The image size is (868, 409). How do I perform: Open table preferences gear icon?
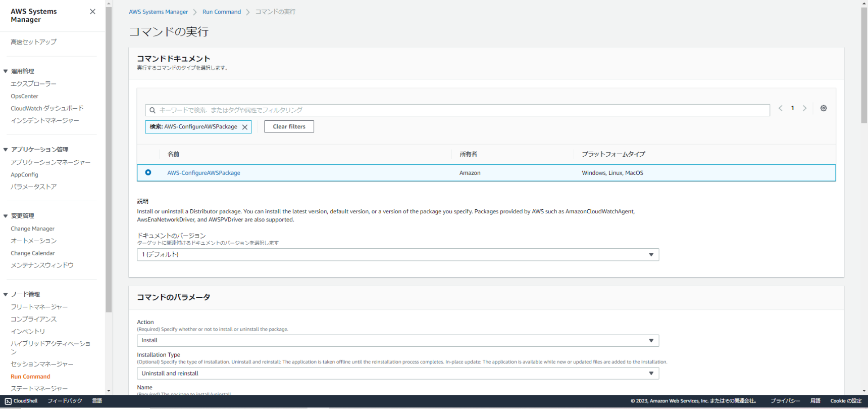click(x=824, y=108)
